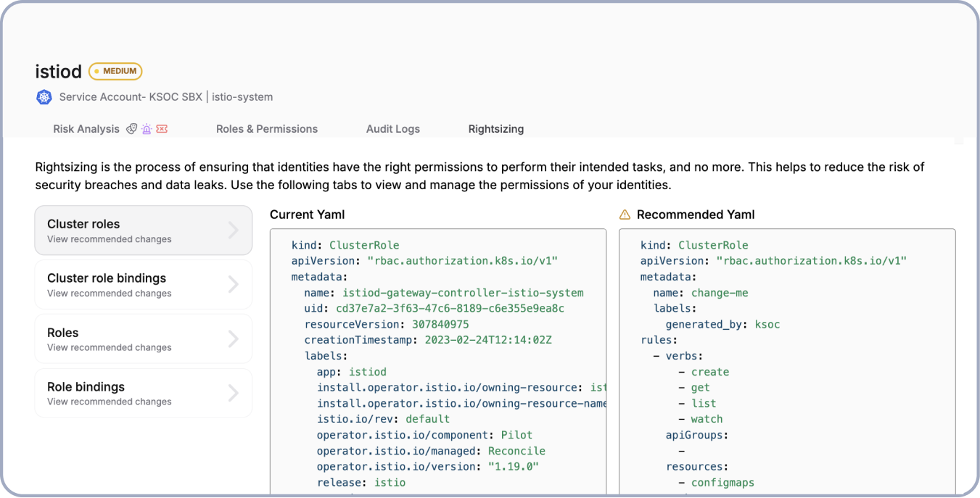Open the Roles & Permissions tab
The width and height of the screenshot is (980, 498).
(x=267, y=129)
